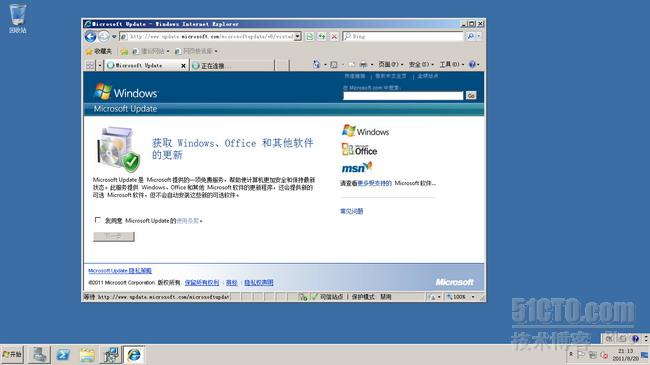Click the Print toolbar icon
Screen dimensions: 650x365
363,65
